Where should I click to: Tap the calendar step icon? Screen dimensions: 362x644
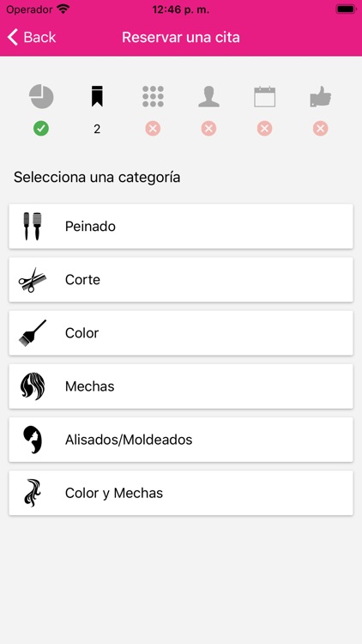coord(265,96)
